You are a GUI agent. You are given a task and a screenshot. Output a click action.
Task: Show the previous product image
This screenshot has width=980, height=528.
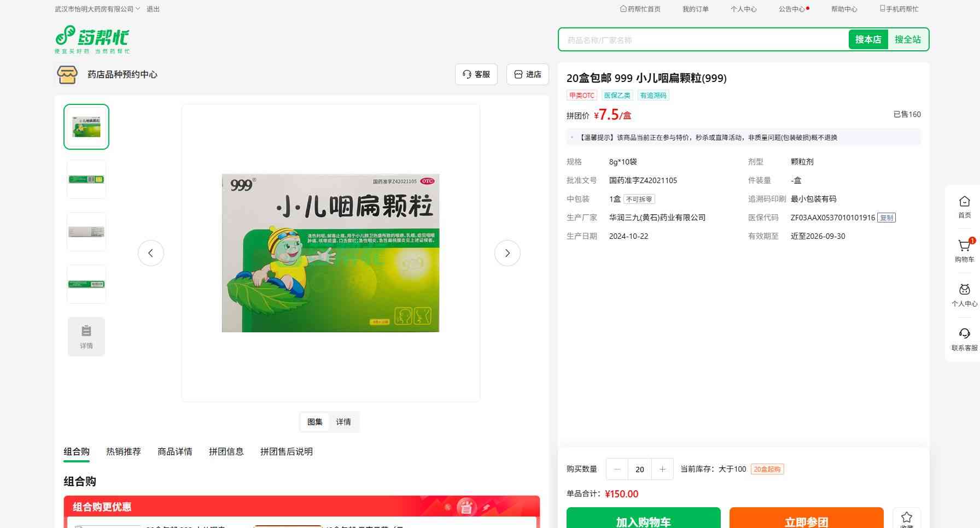tap(151, 253)
